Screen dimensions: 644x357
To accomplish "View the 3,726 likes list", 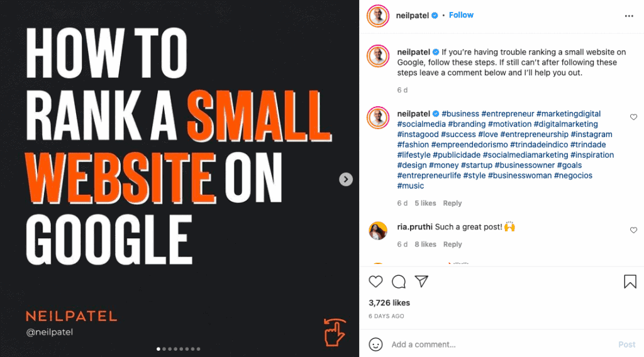I will pyautogui.click(x=389, y=303).
